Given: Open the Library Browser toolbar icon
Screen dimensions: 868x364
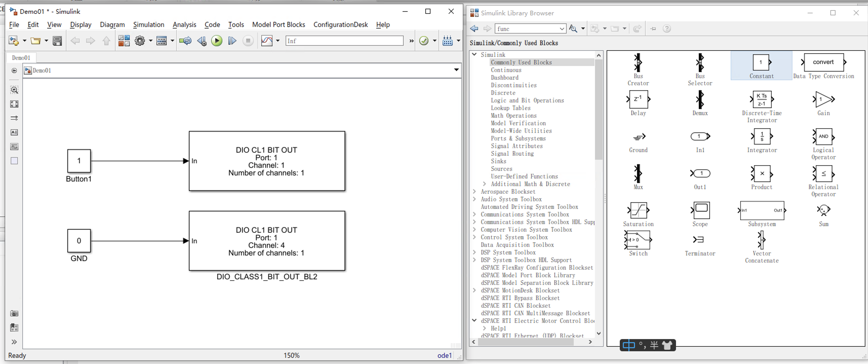Looking at the screenshot, I should (124, 41).
